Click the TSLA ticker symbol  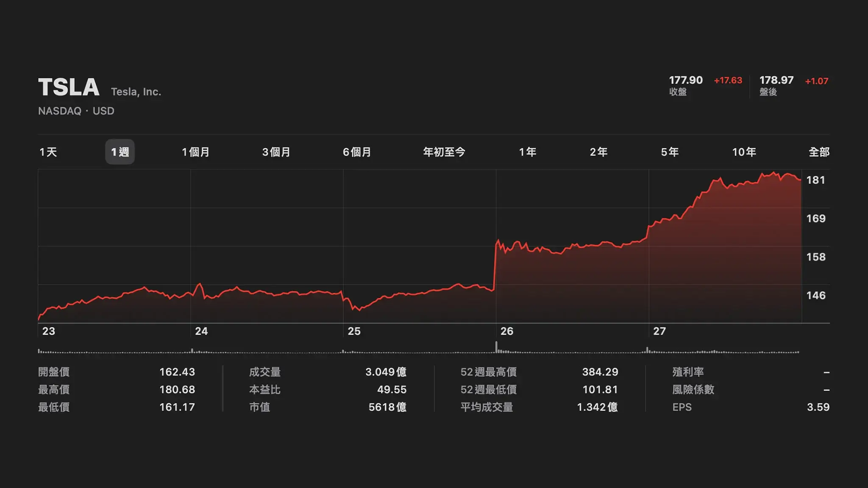tap(69, 87)
